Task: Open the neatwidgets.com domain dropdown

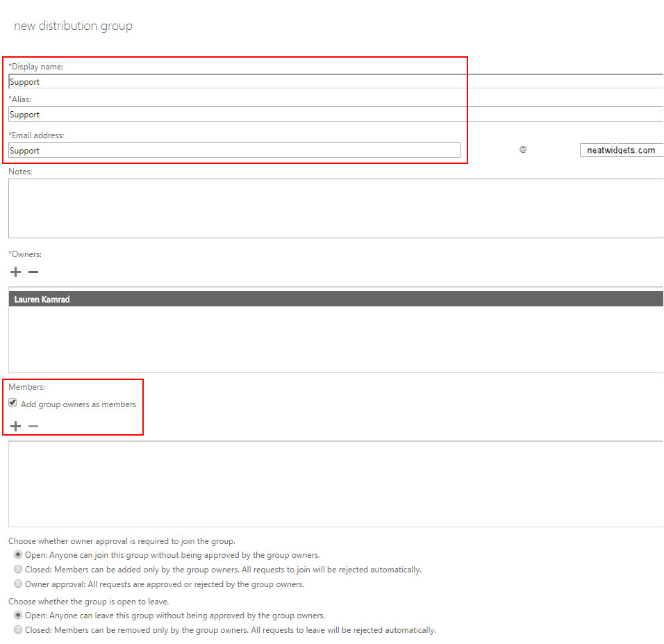Action: 621,150
